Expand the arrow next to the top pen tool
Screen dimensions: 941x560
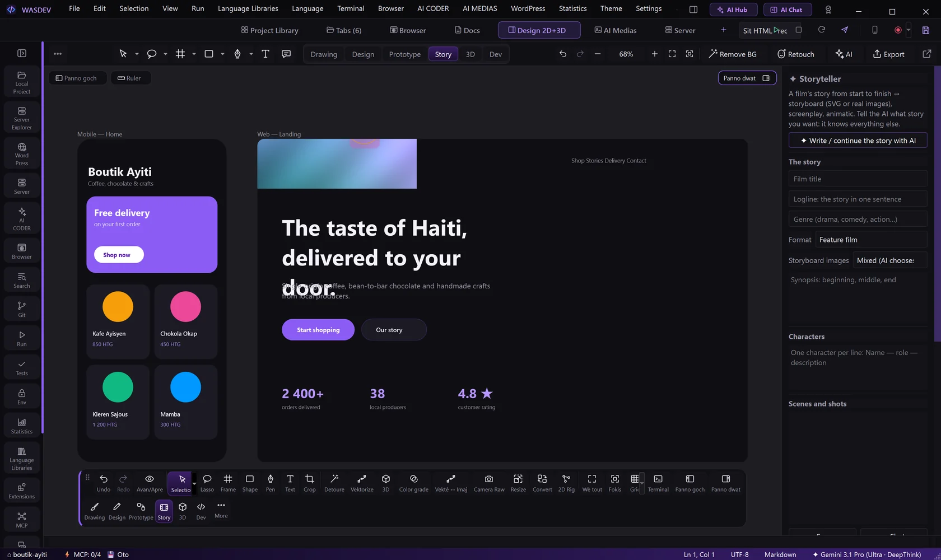pyautogui.click(x=251, y=54)
